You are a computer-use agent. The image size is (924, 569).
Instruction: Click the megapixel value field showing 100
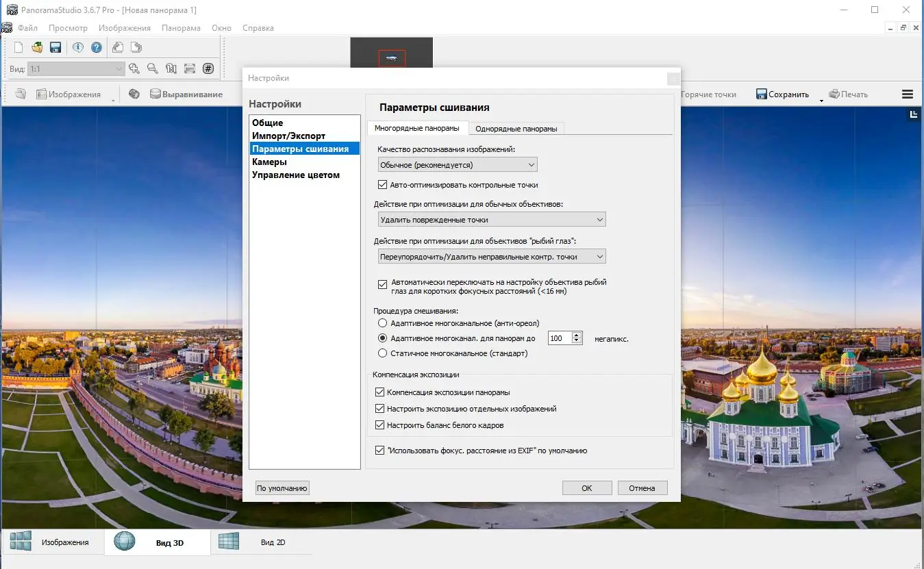pyautogui.click(x=560, y=338)
